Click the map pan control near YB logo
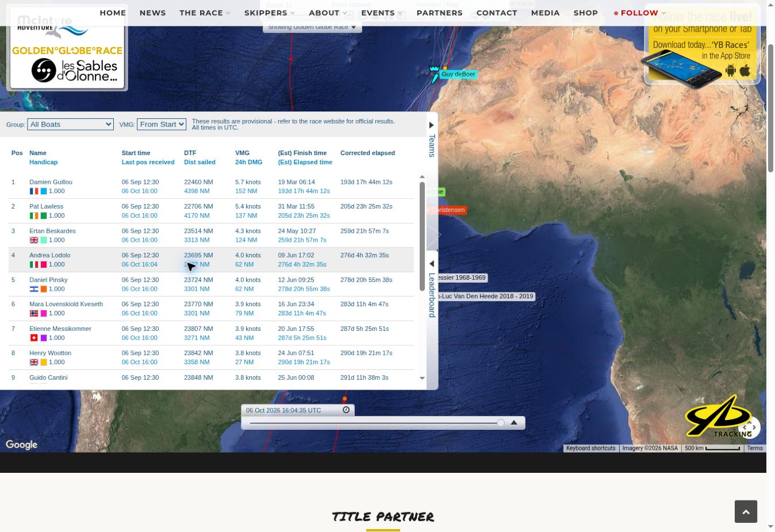The height and width of the screenshot is (532, 775). tap(749, 427)
